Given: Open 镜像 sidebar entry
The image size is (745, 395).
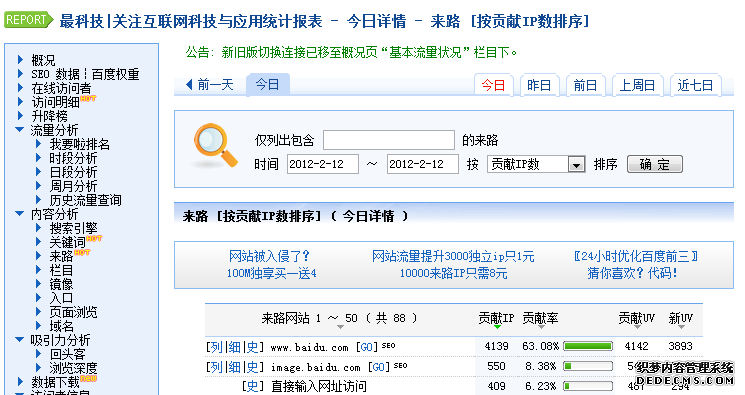Looking at the screenshot, I should click(61, 284).
